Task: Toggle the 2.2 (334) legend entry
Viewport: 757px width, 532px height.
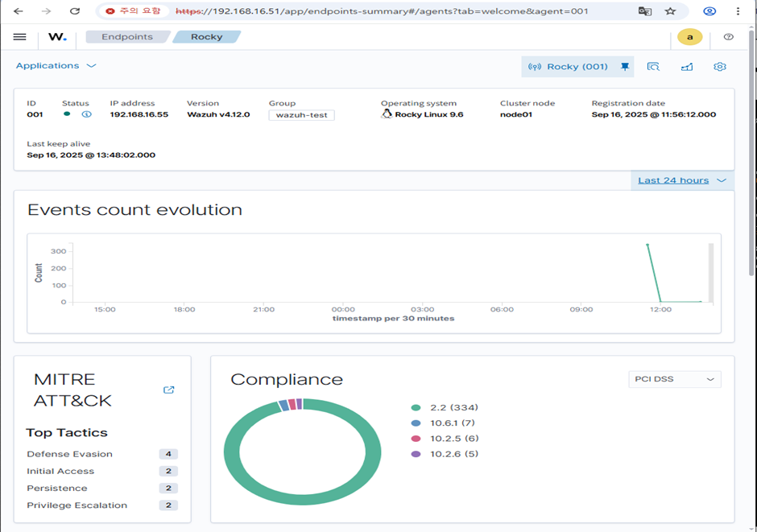Action: pyautogui.click(x=445, y=407)
